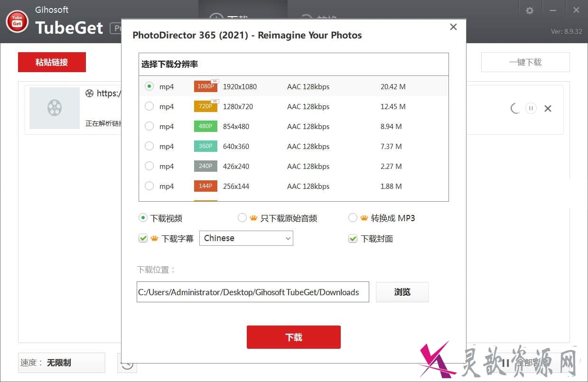Click AAC 128kbps in the 1920x1080 row
This screenshot has width=588, height=382.
click(x=308, y=86)
